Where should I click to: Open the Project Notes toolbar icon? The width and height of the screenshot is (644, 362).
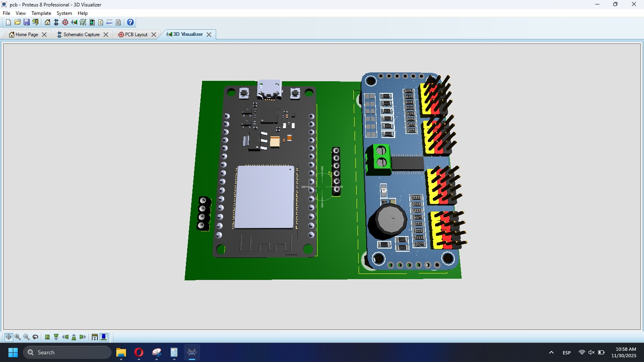point(118,23)
